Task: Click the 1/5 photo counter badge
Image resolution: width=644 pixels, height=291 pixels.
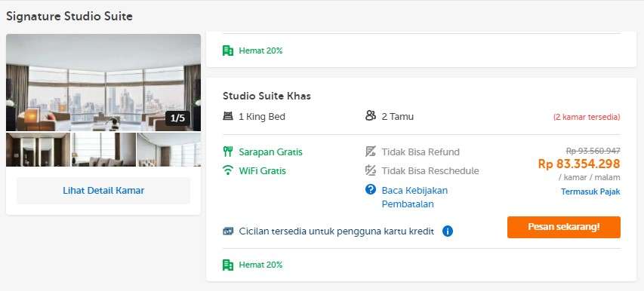Action: tap(178, 118)
